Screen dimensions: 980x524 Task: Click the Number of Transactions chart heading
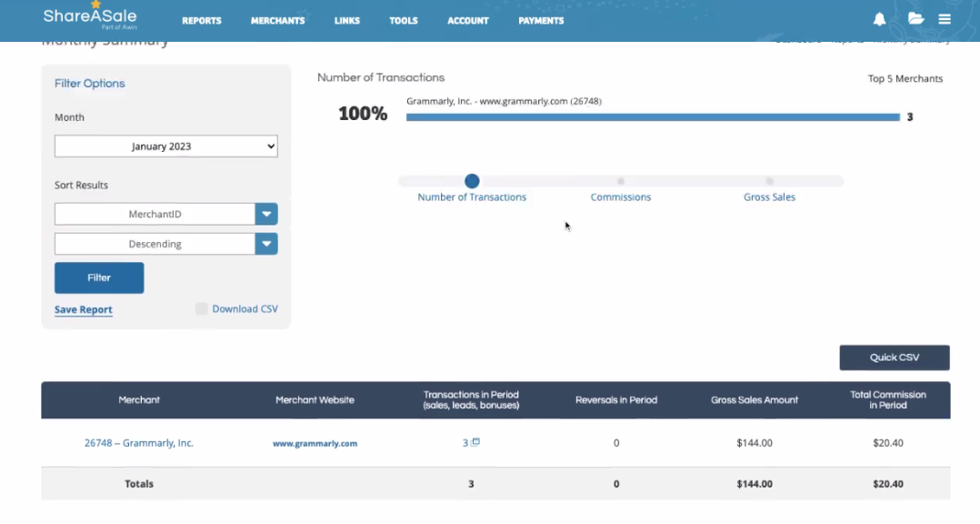[x=381, y=77]
